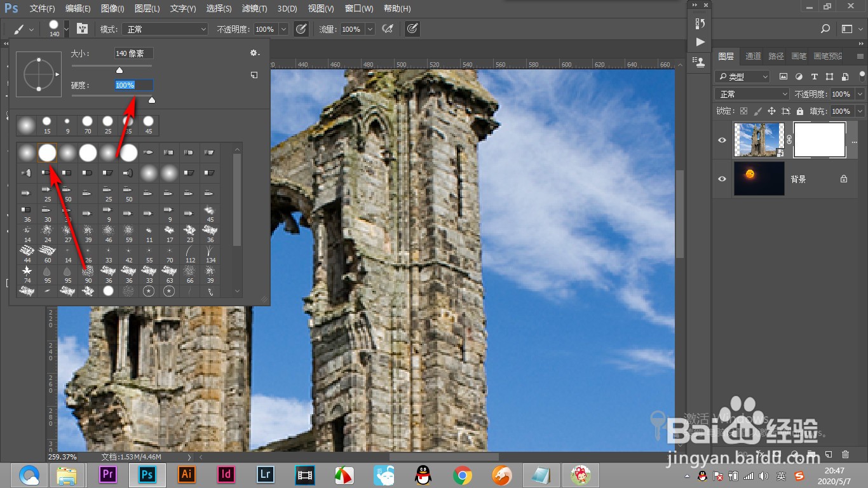Open the 类型 layer filter dropdown
Image resolution: width=868 pixels, height=488 pixels.
click(742, 77)
